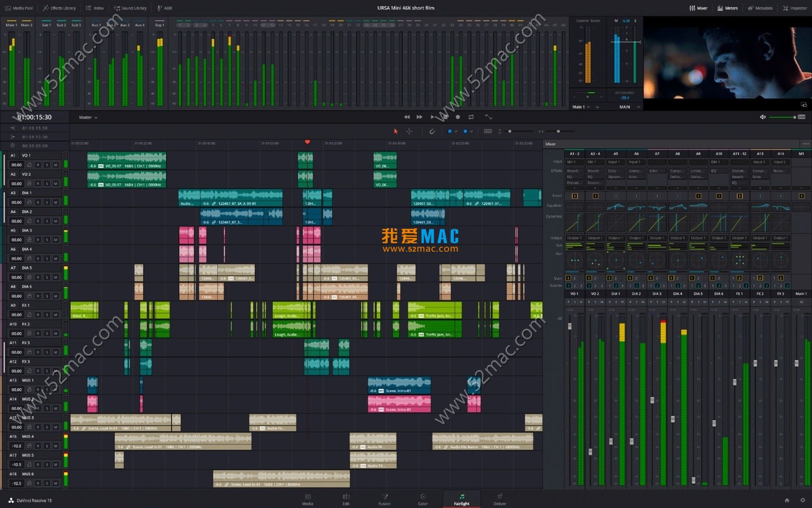812x508 pixels.
Task: Open the MAIN loudness dropdown
Action: pos(630,107)
